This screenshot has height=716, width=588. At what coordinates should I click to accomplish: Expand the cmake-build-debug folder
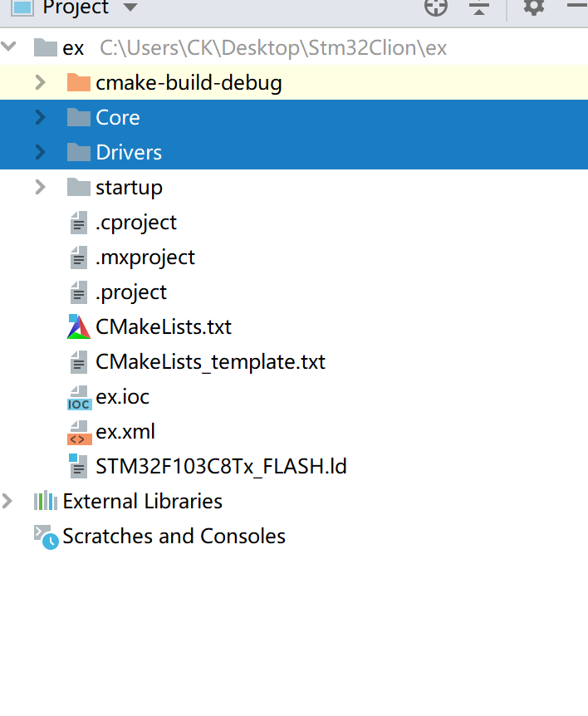point(40,83)
